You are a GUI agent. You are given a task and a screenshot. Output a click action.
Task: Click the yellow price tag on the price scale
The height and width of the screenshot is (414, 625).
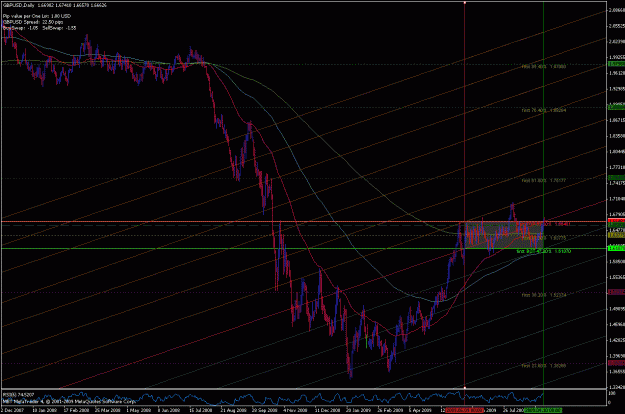[x=616, y=235]
